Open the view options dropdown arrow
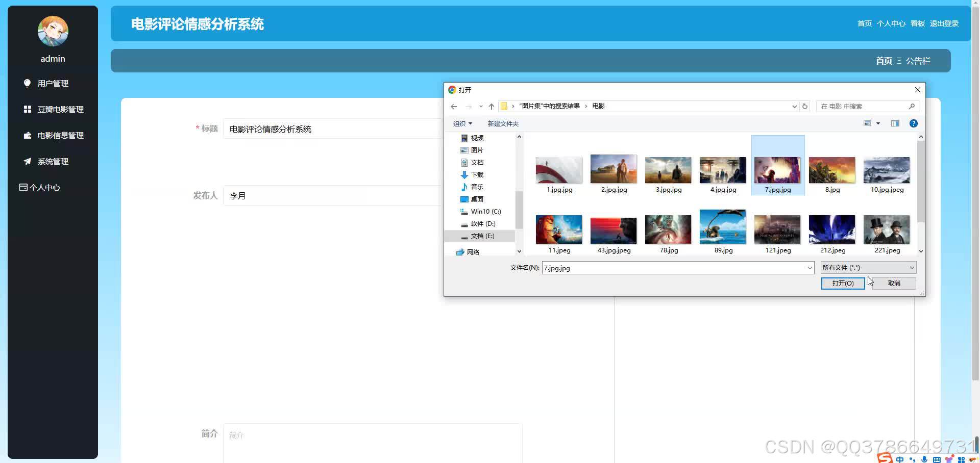This screenshot has width=980, height=463. pos(878,123)
